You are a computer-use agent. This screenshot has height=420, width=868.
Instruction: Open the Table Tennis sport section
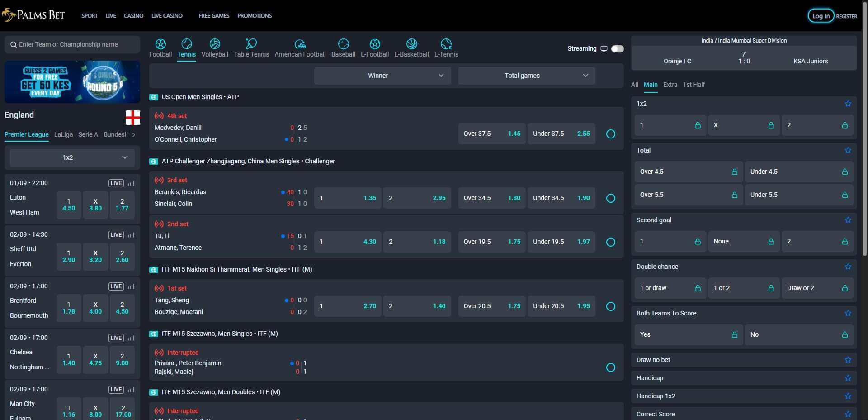tap(251, 48)
